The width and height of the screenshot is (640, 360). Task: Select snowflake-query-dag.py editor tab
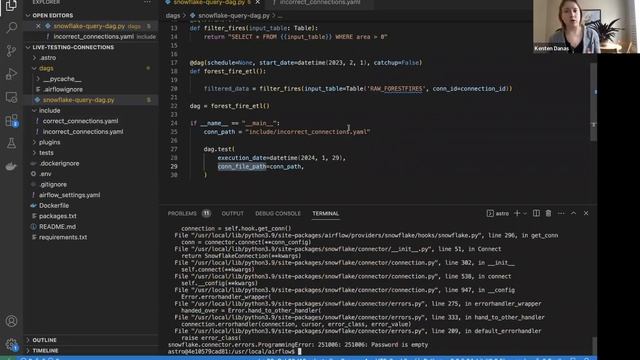point(210,2)
